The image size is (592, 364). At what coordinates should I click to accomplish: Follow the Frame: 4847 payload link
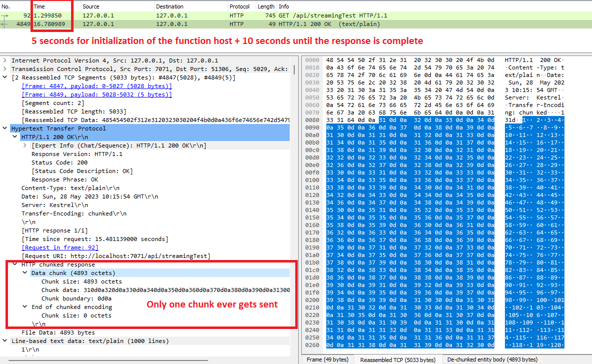[97, 86]
